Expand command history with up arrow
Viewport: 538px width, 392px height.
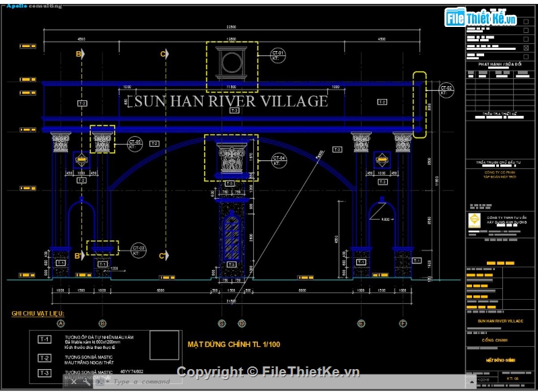[472, 382]
